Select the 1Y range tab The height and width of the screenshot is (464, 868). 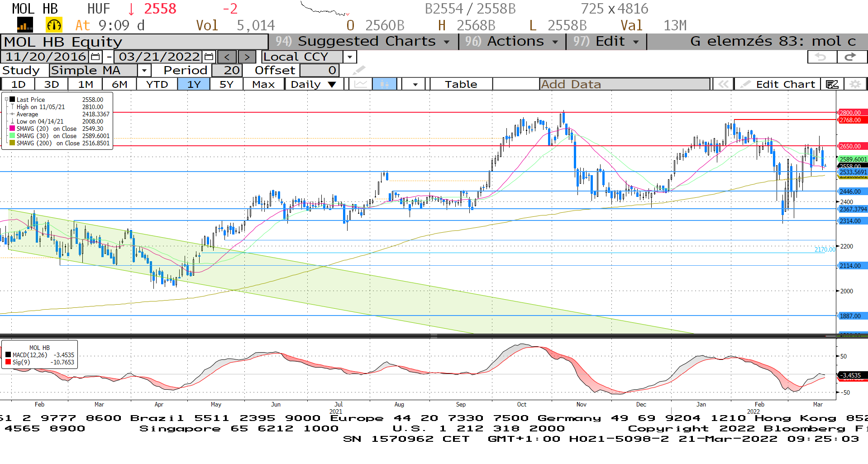[x=194, y=84]
